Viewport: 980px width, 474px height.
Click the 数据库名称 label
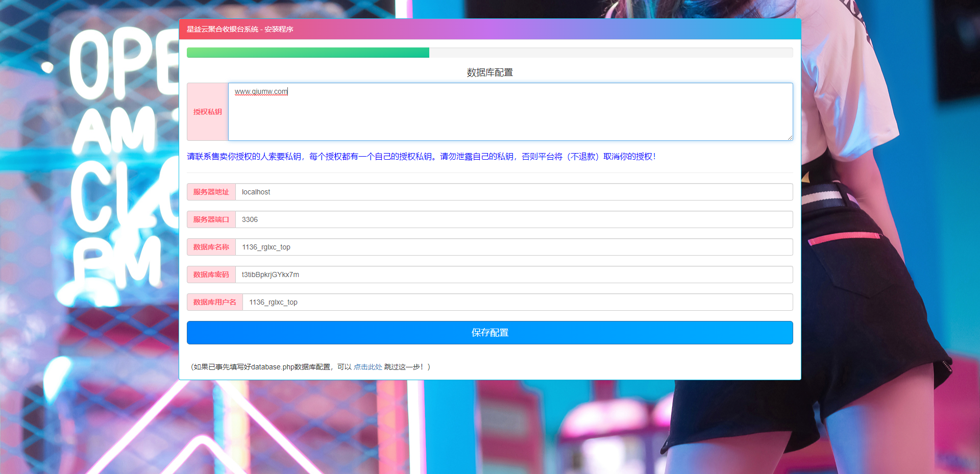coord(211,247)
